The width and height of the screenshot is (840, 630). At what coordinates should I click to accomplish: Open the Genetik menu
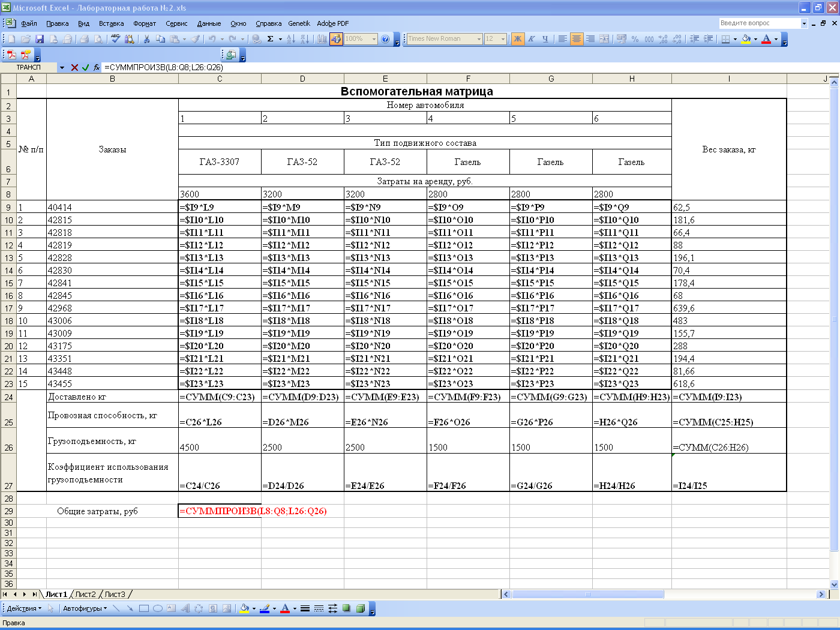tap(299, 23)
